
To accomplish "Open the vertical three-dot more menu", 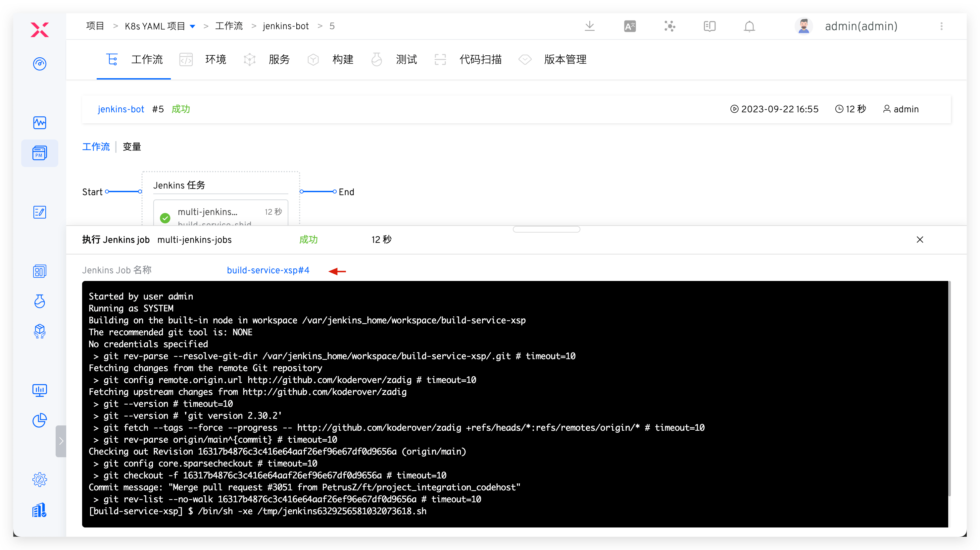I will (x=942, y=26).
